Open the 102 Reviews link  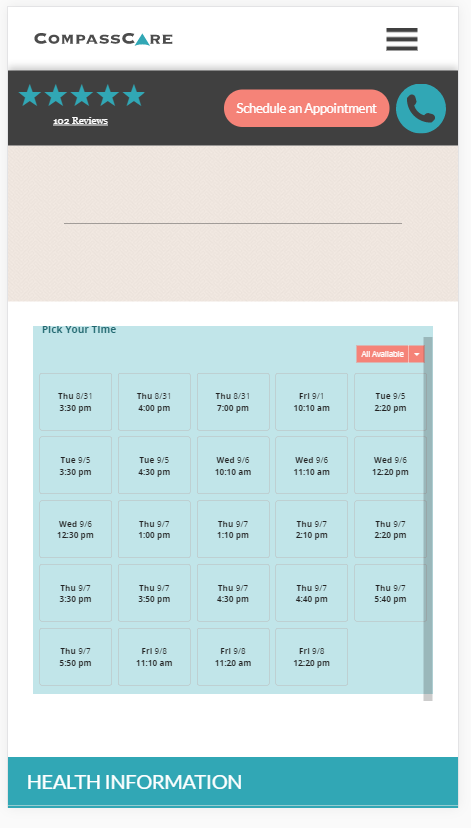pyautogui.click(x=80, y=121)
